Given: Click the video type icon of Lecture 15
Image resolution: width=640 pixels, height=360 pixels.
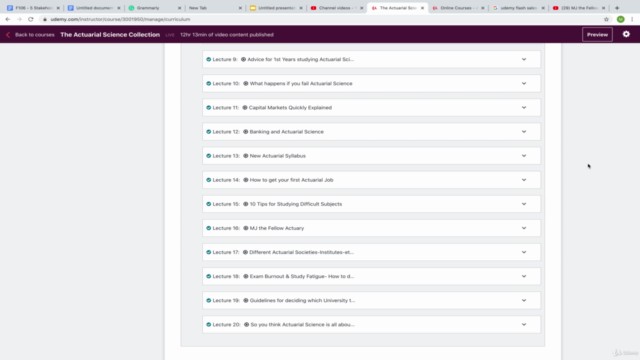Looking at the screenshot, I should (x=246, y=204).
